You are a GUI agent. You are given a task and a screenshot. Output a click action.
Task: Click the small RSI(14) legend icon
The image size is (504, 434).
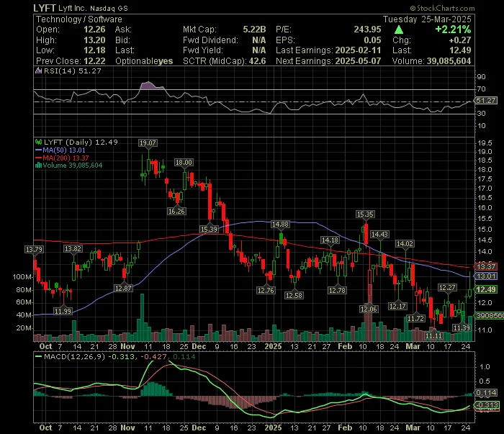tap(39, 71)
